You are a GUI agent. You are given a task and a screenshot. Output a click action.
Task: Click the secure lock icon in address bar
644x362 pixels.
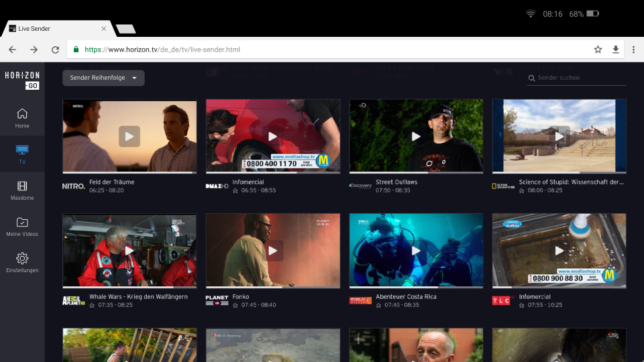click(x=76, y=49)
